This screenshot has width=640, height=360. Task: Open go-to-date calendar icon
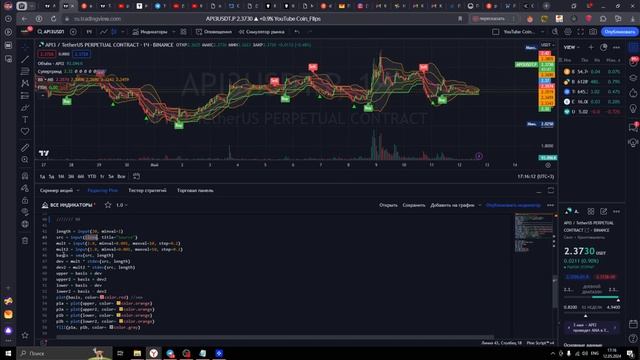coord(136,176)
